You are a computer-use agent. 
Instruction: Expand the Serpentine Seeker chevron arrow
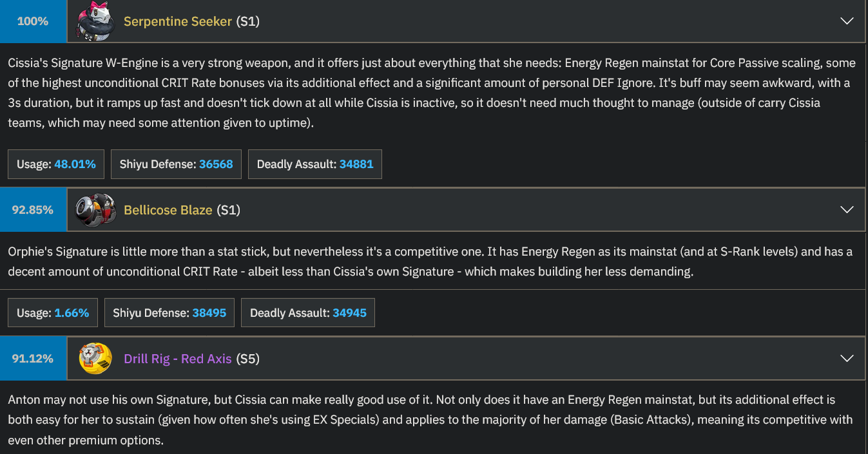[x=847, y=21]
